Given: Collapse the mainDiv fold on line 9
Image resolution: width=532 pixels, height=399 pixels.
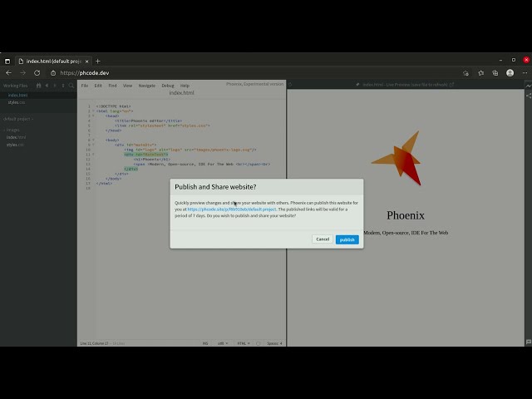Looking at the screenshot, I should coord(93,145).
